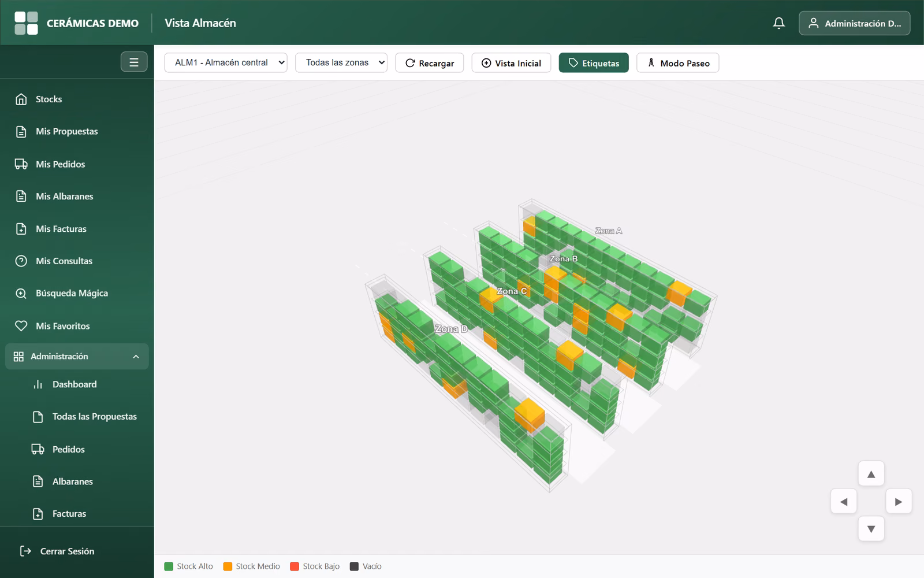Click the orange Stock Medio swatch
924x578 pixels.
click(x=228, y=566)
